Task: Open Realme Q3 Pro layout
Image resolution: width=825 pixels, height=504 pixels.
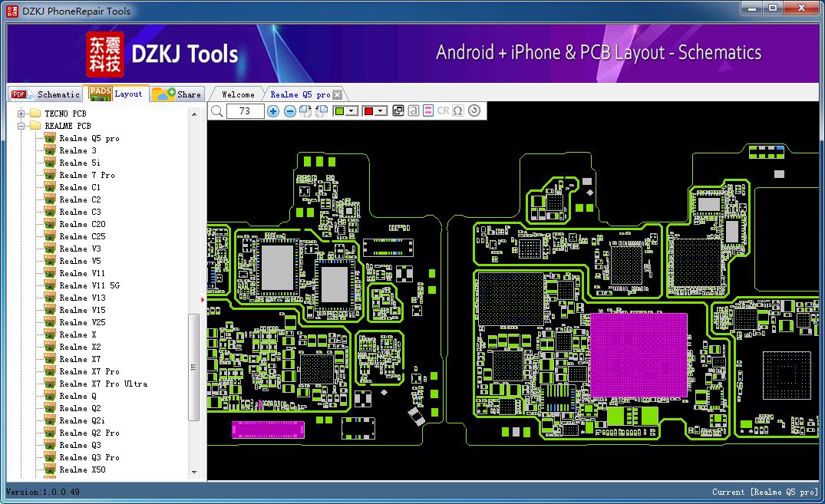Action: [x=89, y=457]
